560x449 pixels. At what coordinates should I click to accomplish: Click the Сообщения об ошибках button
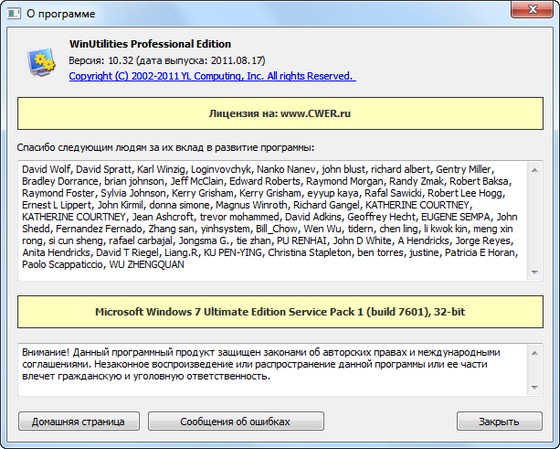point(236,421)
